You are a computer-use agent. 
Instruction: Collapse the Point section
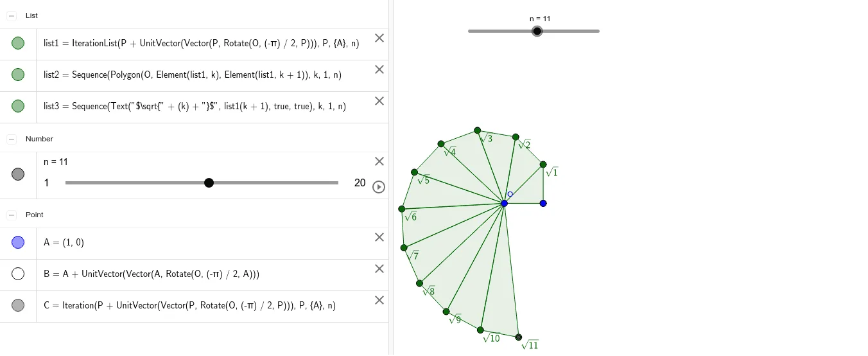[x=12, y=215]
